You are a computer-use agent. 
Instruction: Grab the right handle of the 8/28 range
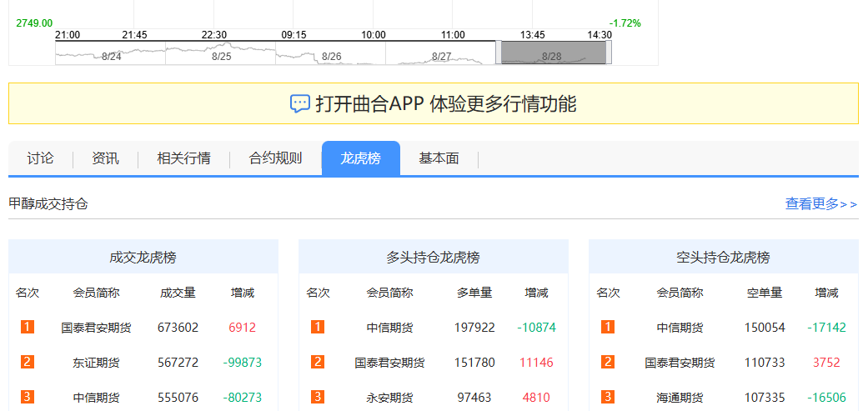(x=609, y=53)
